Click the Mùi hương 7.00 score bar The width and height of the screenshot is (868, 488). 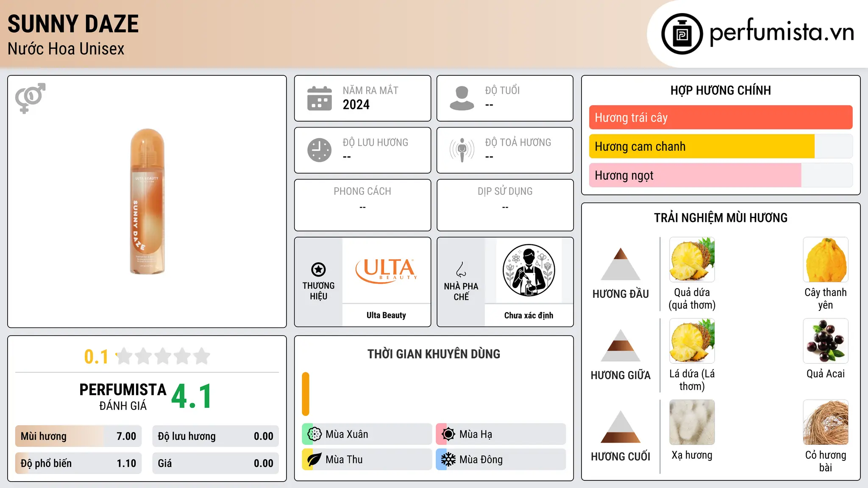point(78,436)
